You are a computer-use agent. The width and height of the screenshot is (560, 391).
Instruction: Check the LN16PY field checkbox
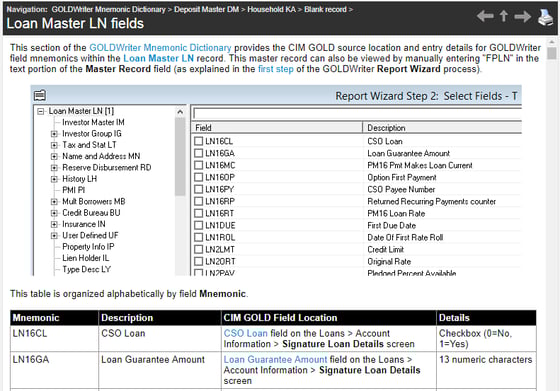pos(198,189)
